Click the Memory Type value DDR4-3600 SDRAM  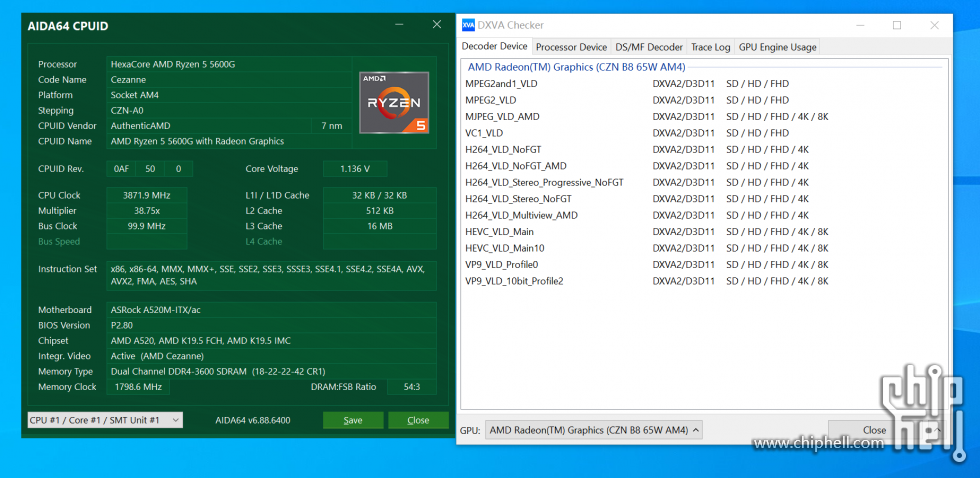click(271, 371)
